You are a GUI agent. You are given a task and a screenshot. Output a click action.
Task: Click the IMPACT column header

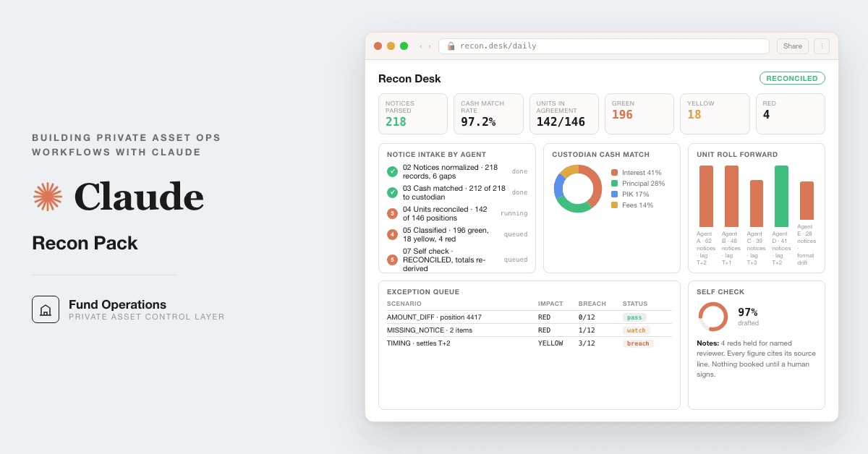click(x=550, y=304)
